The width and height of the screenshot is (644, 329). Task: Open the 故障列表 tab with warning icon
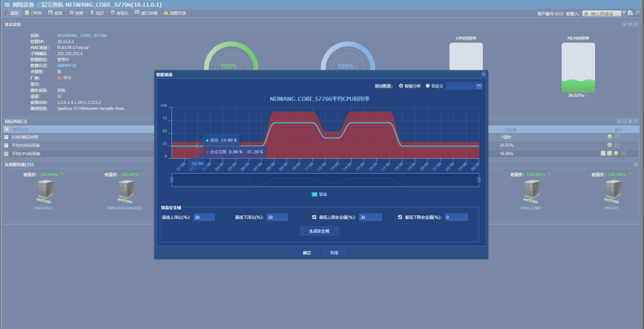174,13
